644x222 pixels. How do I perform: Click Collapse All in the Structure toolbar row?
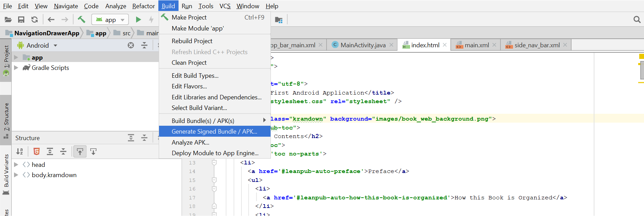pyautogui.click(x=63, y=151)
